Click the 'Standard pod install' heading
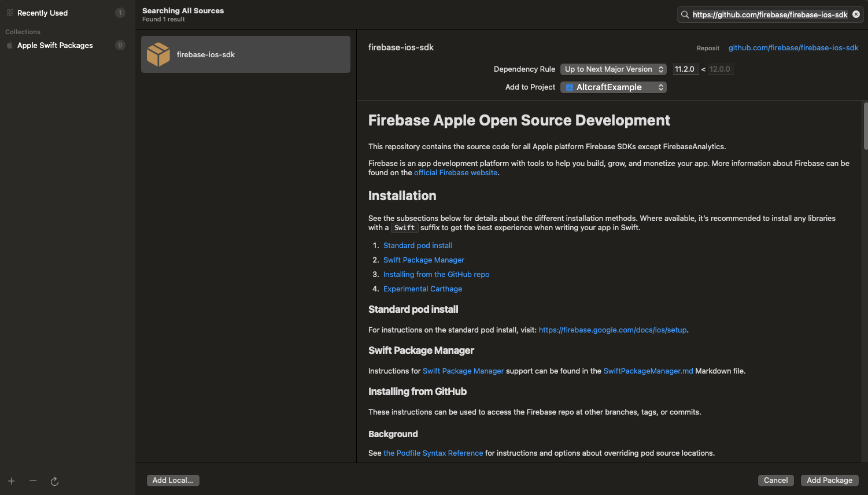Screen dimensions: 868x495 point(413,309)
